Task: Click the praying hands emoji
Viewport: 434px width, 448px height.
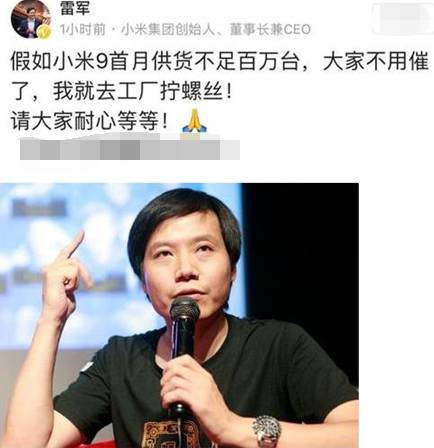Action: 194,121
